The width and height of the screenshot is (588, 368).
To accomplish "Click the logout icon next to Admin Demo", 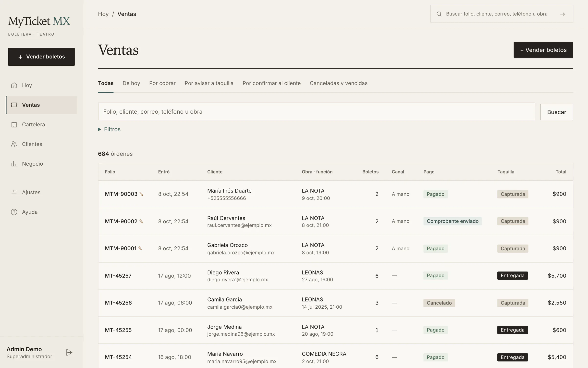I will 69,353.
